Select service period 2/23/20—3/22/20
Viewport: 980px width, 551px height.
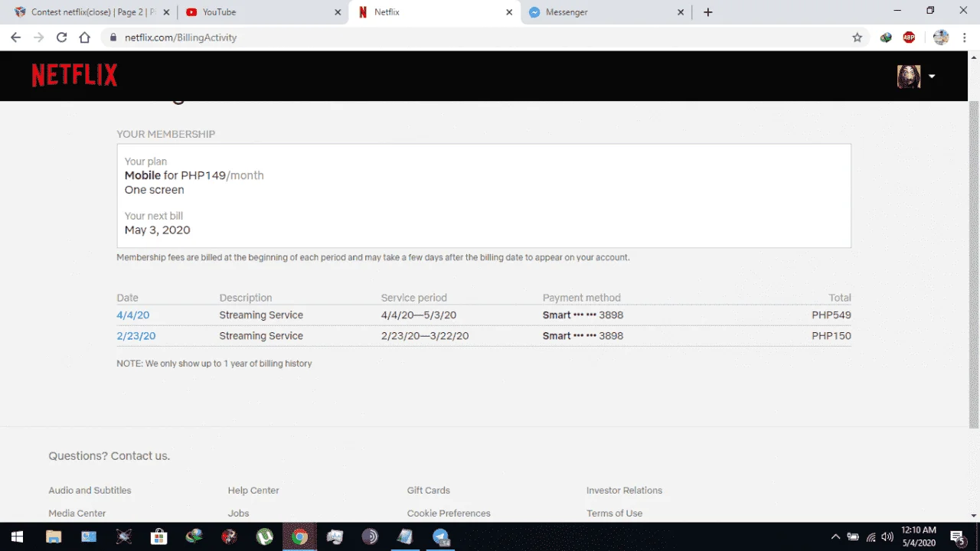425,336
